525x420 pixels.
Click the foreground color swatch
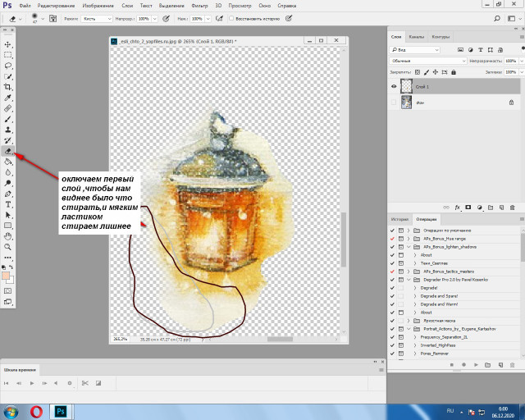coord(7,276)
